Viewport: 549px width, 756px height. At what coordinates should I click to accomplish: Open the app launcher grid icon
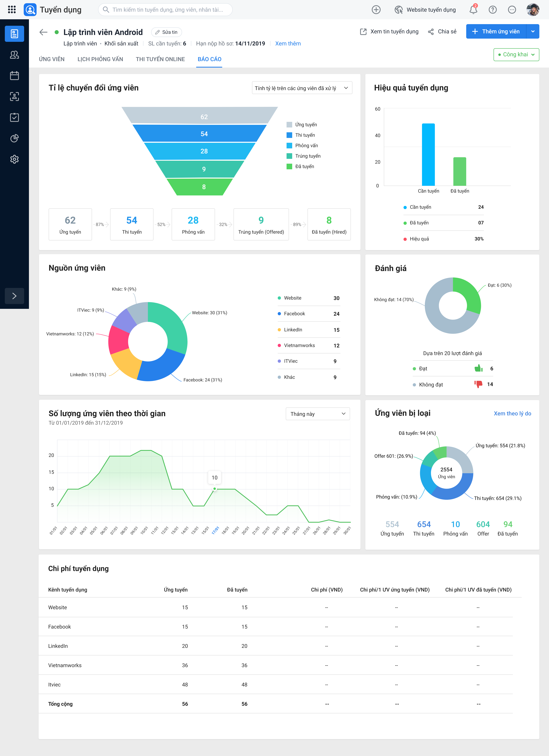click(12, 10)
